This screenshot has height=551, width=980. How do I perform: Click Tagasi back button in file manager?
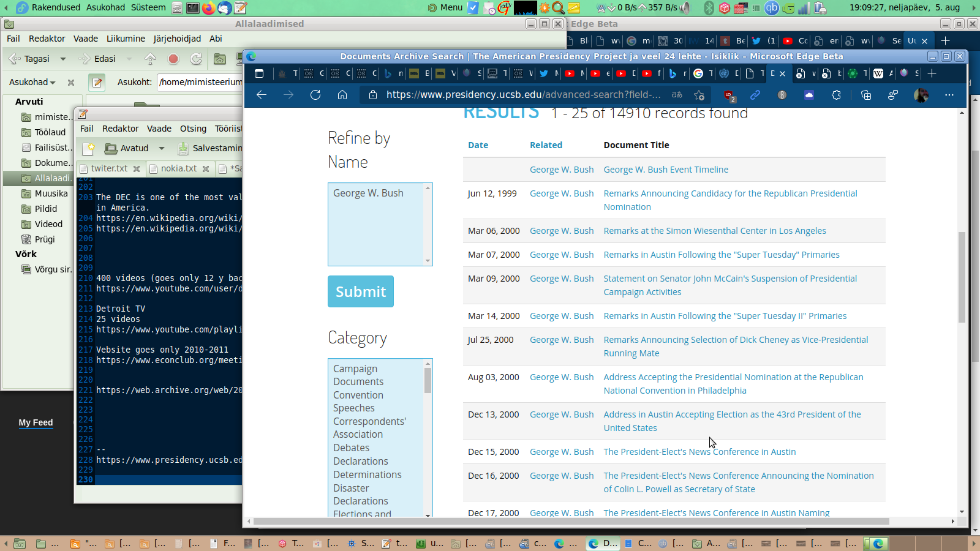pyautogui.click(x=30, y=59)
